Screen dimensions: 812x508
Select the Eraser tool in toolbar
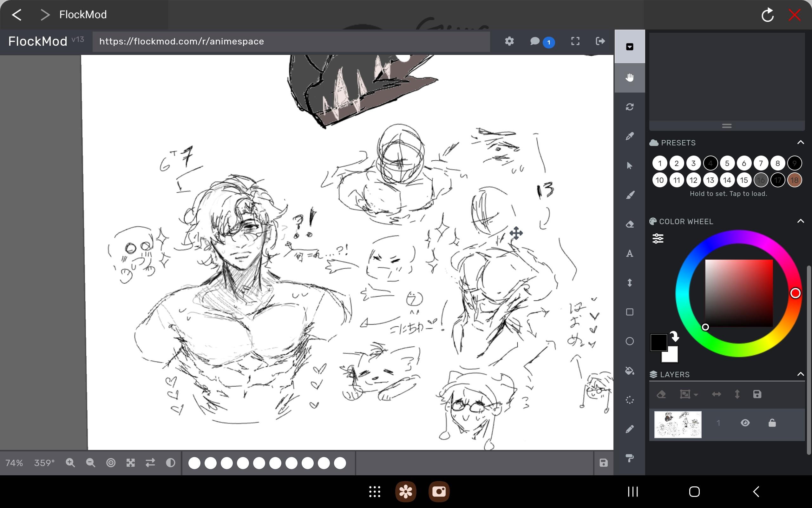pyautogui.click(x=630, y=224)
